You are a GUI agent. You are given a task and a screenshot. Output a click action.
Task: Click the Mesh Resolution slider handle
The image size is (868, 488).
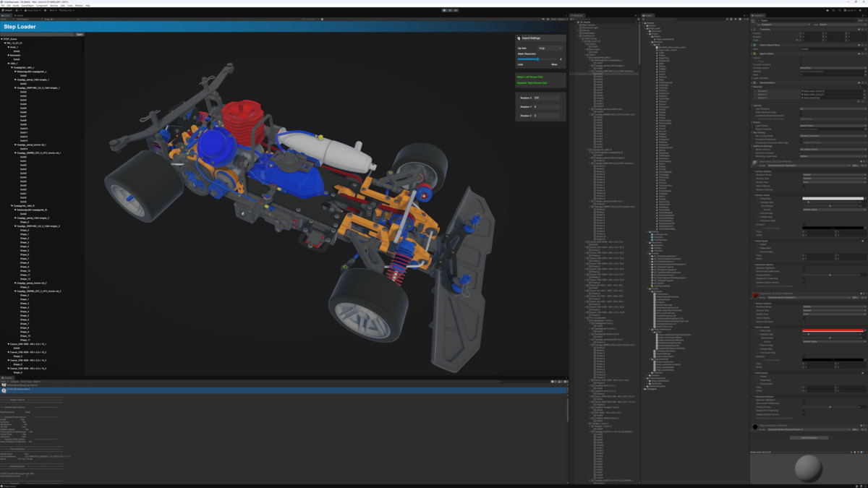[x=538, y=59]
